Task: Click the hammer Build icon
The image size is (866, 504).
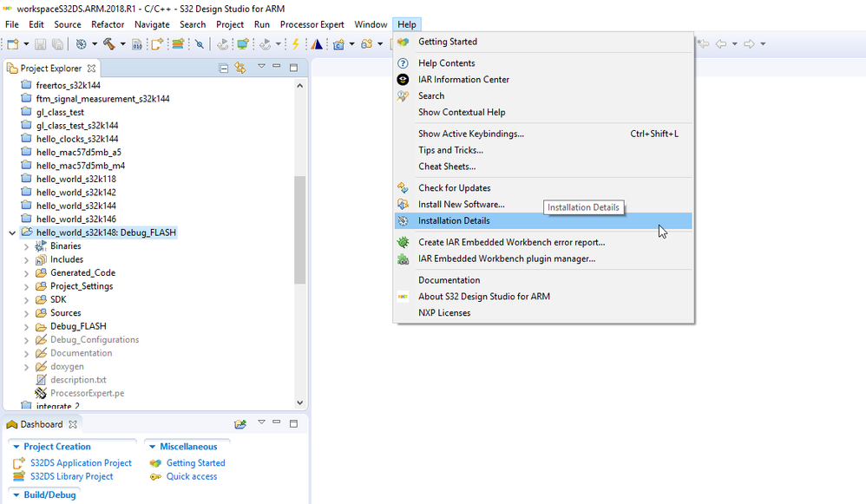Action: click(108, 44)
